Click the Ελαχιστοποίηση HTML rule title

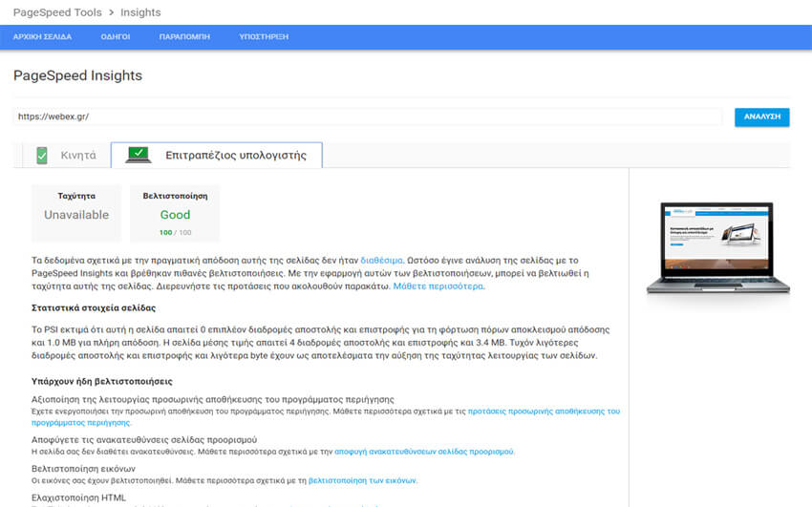tap(78, 497)
